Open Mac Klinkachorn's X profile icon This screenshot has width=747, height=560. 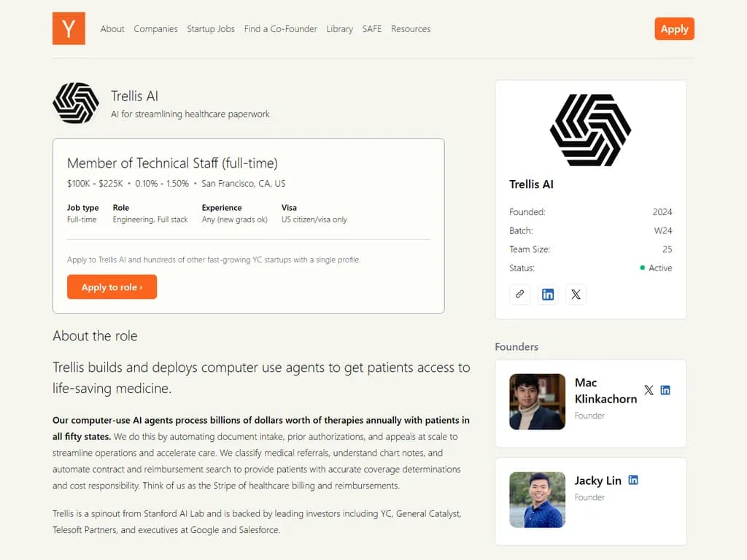coord(649,389)
